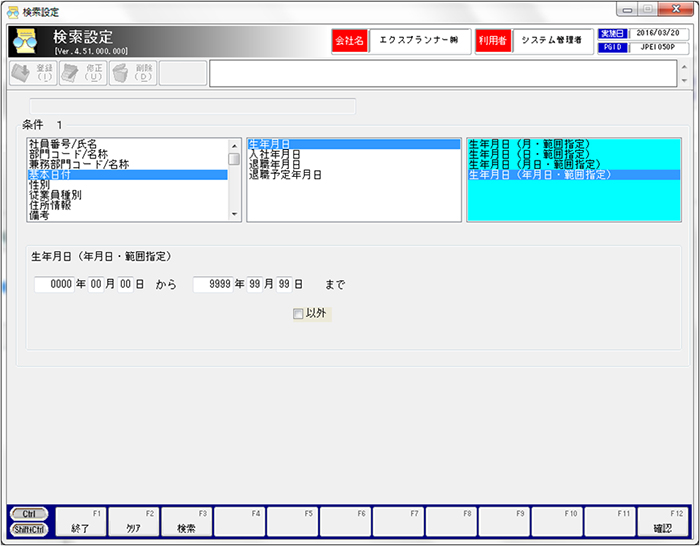Select 退職予定年月日 in the middle list

pyautogui.click(x=285, y=175)
